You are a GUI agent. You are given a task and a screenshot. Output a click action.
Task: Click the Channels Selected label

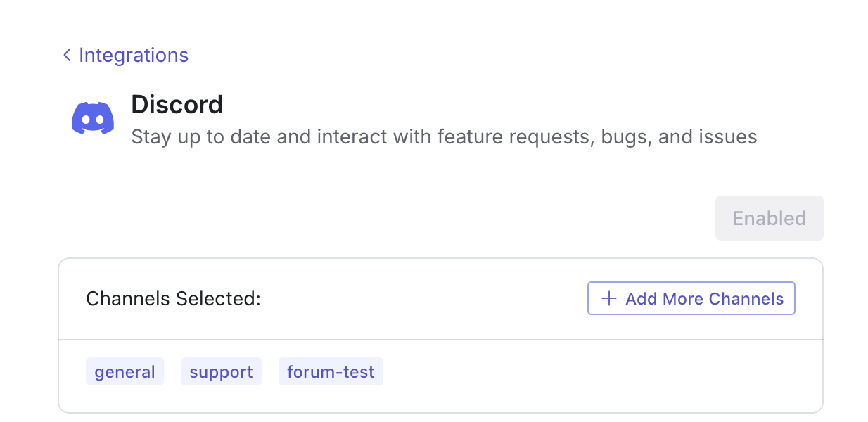click(x=173, y=299)
